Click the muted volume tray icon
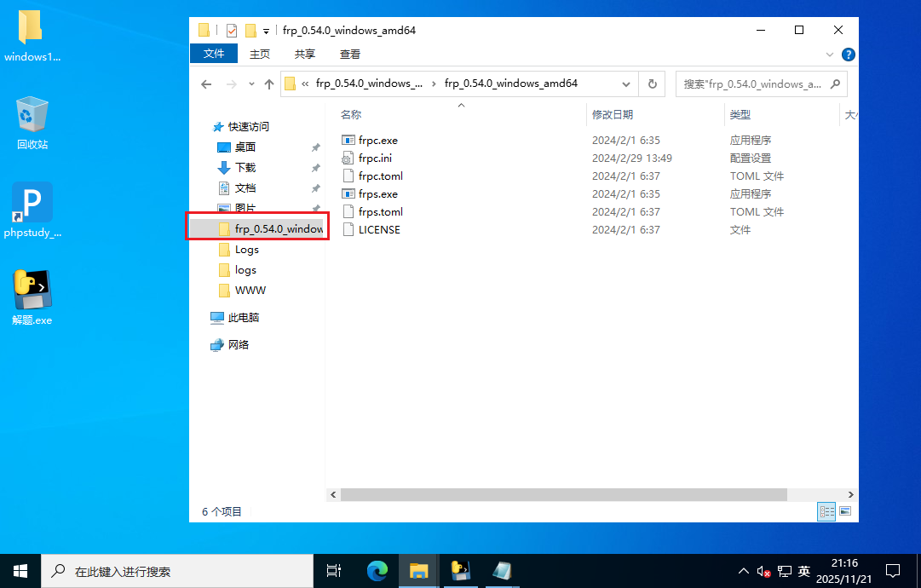Viewport: 921px width, 588px height. 763,571
